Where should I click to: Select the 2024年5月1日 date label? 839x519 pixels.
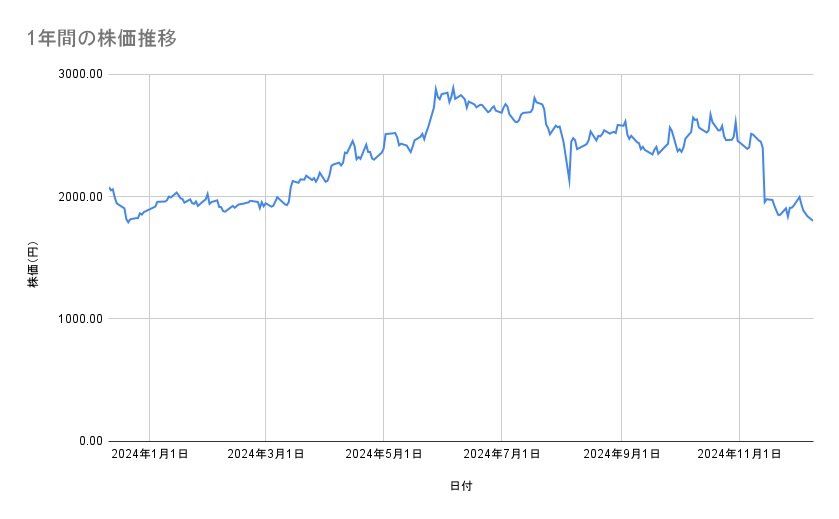click(384, 455)
